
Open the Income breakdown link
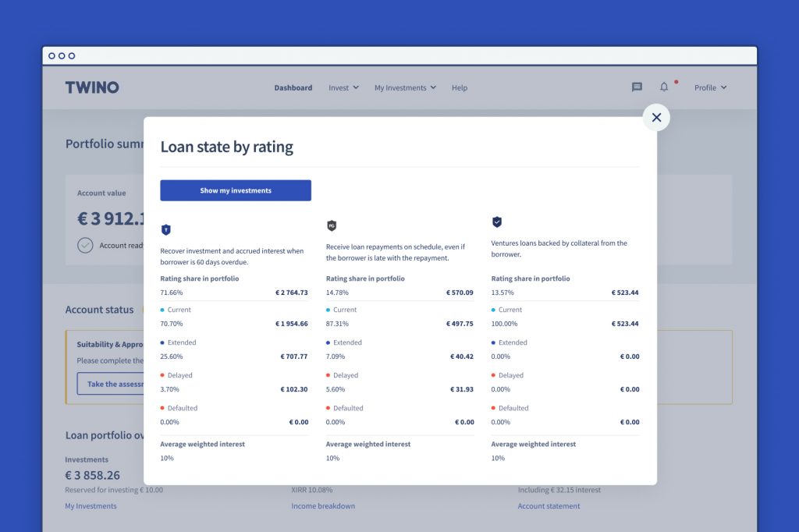[323, 506]
